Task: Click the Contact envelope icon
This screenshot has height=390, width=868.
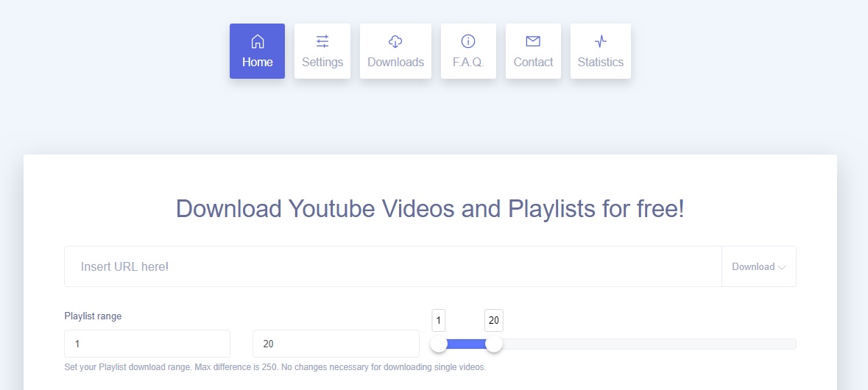Action: tap(533, 41)
